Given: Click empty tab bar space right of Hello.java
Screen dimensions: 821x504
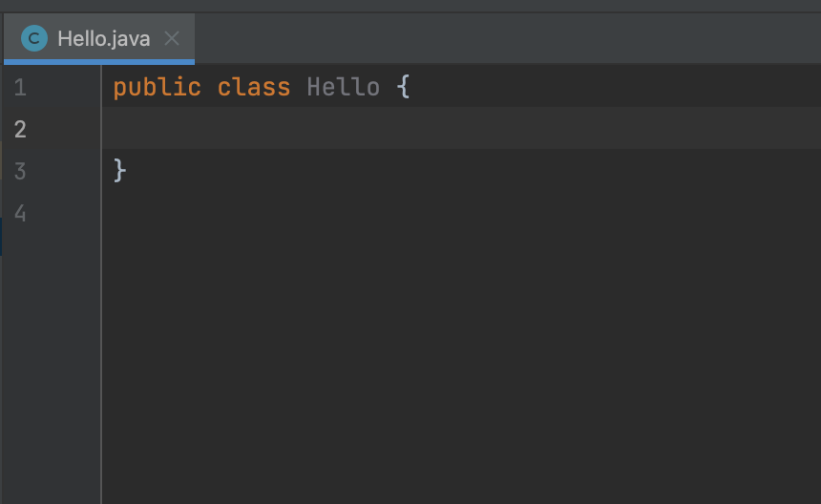Looking at the screenshot, I should tap(508, 38).
